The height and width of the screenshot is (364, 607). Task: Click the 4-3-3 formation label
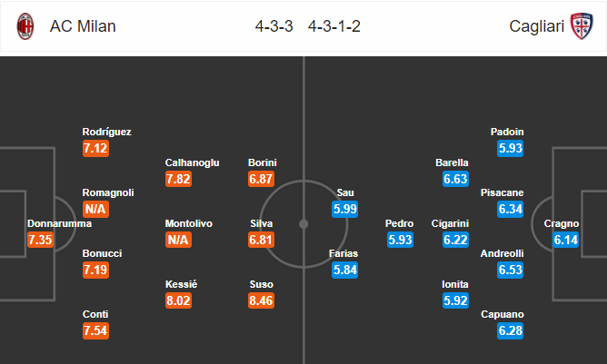274,26
